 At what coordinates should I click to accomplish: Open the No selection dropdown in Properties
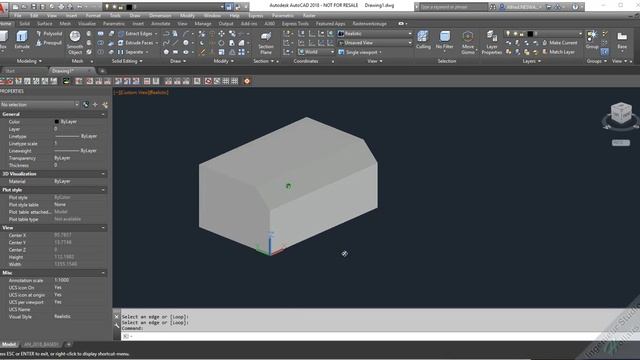coord(40,105)
